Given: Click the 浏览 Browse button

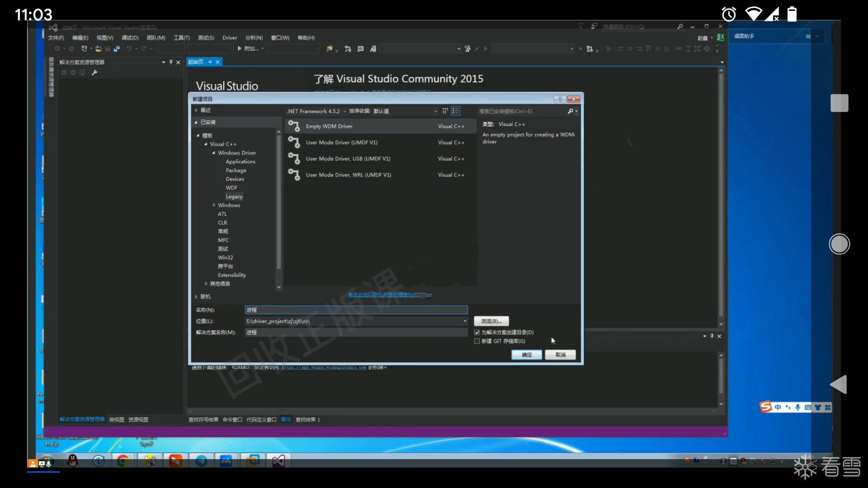Looking at the screenshot, I should 491,321.
